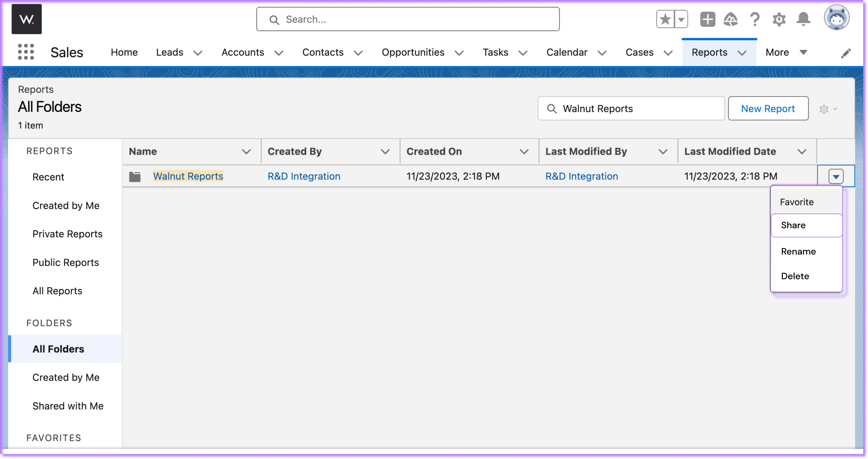Open Name column menu chevron
Viewport: 868px width, 459px height.
point(246,152)
